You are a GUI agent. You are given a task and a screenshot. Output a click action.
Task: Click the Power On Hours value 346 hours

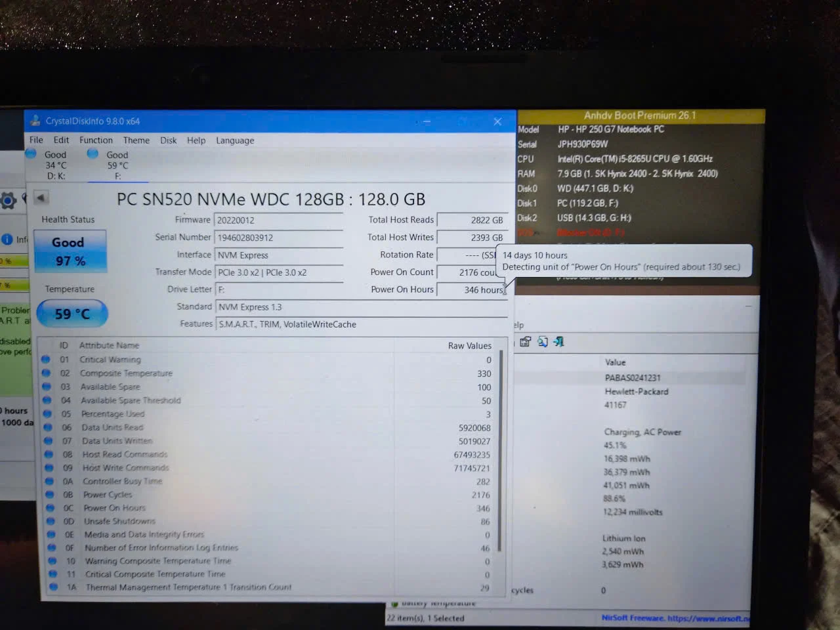471,289
